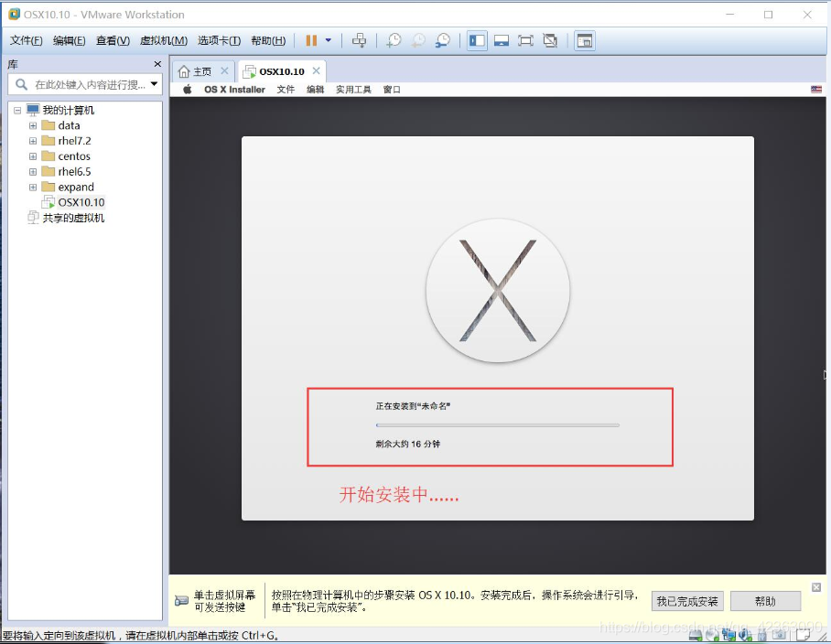Open the 帮助(H) menu
831x644 pixels.
tap(268, 40)
